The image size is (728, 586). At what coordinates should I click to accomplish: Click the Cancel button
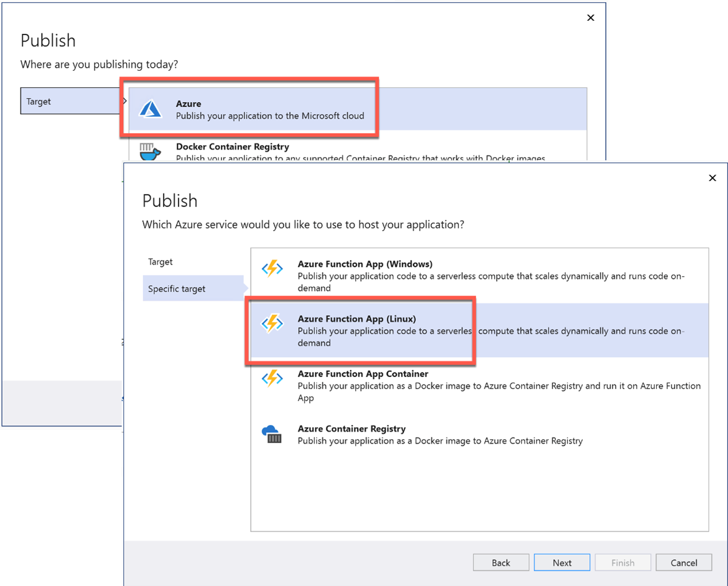[684, 562]
